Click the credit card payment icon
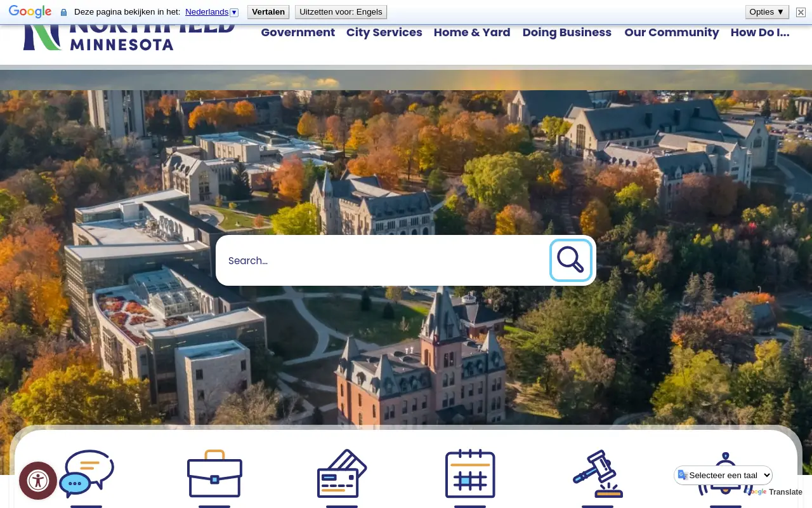This screenshot has height=508, width=812. (342, 474)
